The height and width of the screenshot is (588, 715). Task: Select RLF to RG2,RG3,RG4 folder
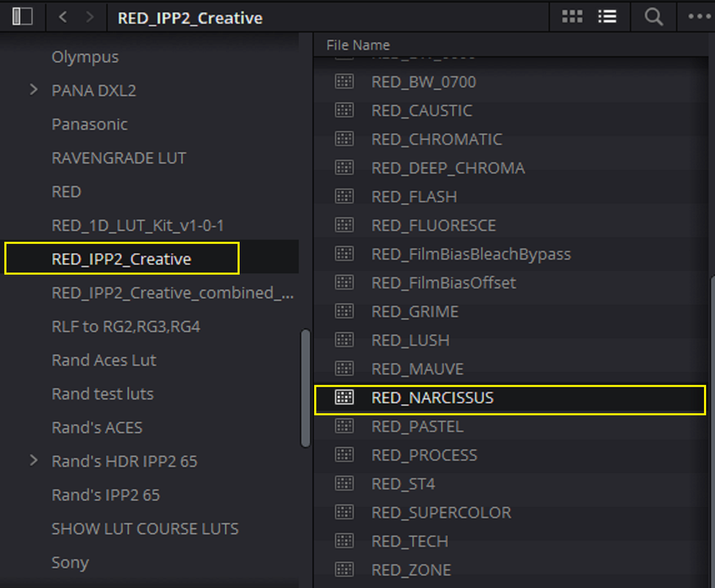point(126,326)
